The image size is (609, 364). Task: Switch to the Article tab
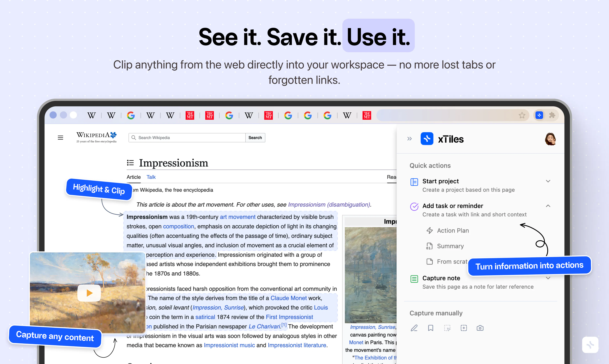click(134, 177)
